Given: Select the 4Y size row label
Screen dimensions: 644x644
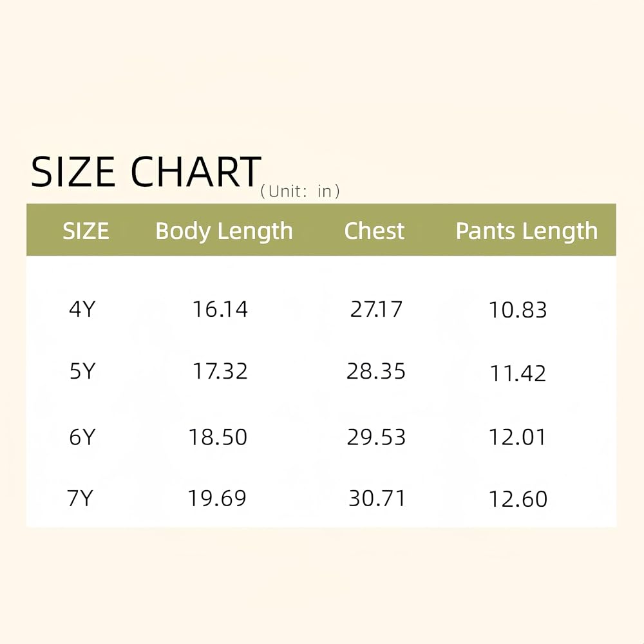Looking at the screenshot, I should (82, 309).
